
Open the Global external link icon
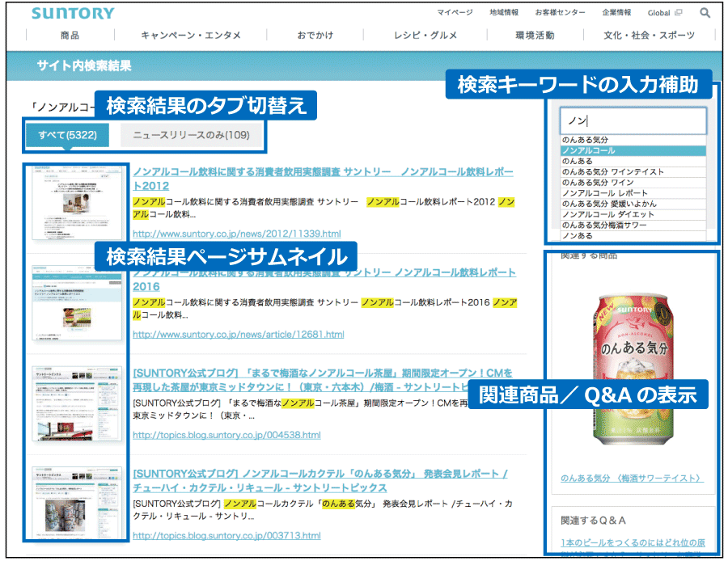coord(679,12)
